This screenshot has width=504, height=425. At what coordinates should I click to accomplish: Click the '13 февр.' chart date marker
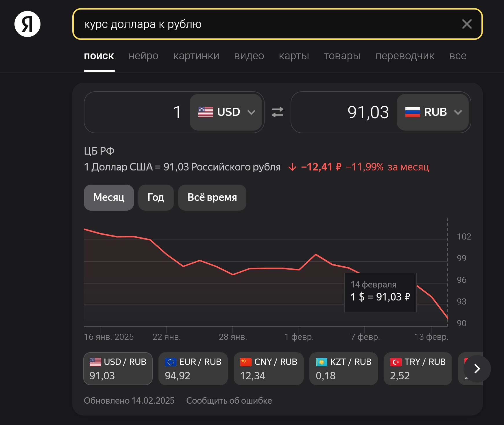pyautogui.click(x=431, y=337)
